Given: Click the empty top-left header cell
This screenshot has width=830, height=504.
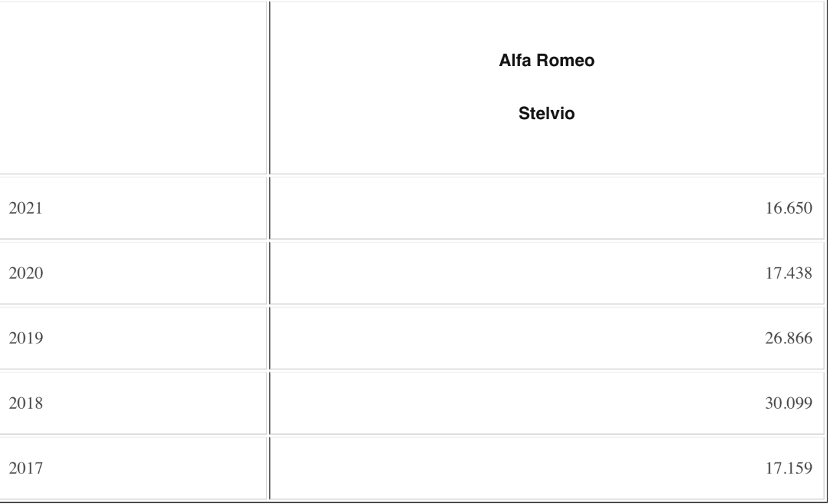Looking at the screenshot, I should click(x=133, y=87).
